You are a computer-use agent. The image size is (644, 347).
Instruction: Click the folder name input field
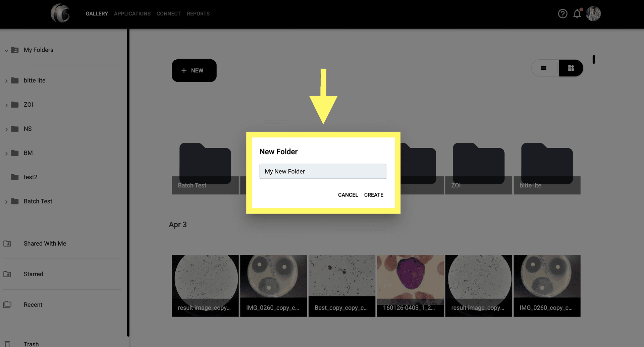pos(323,171)
